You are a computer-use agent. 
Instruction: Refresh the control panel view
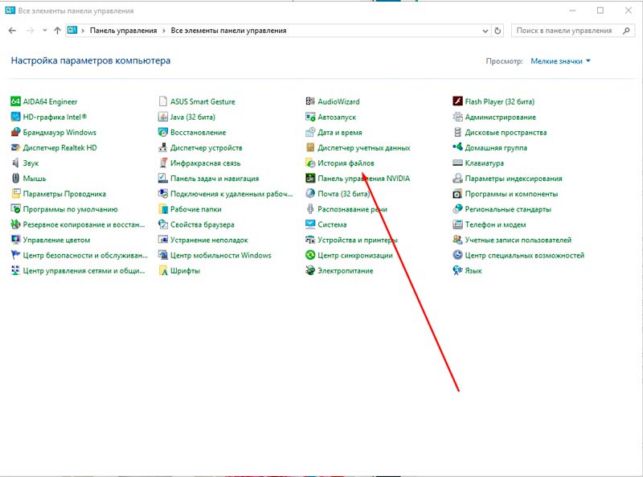(x=497, y=31)
